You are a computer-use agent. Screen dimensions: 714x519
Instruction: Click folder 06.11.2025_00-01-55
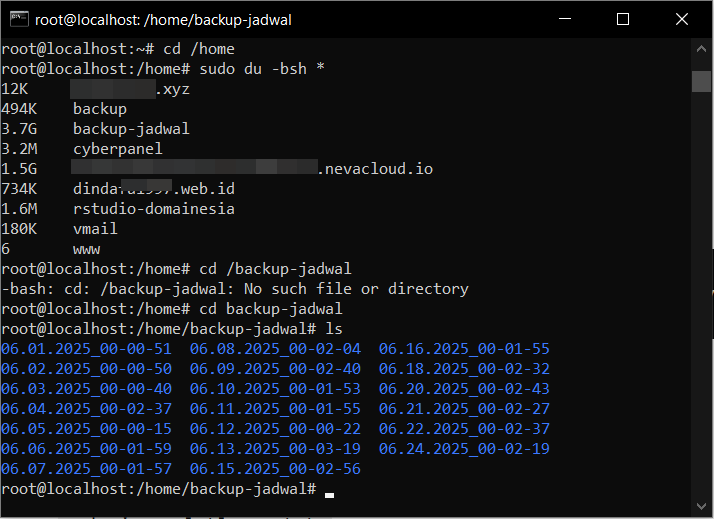pos(275,409)
